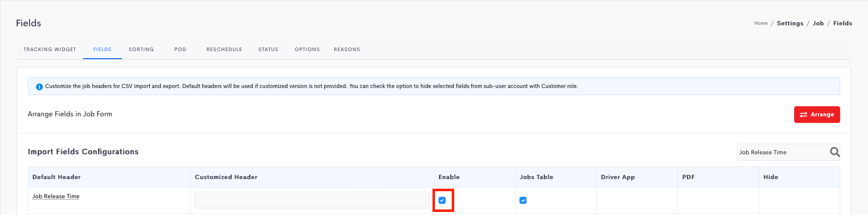Open the Tracking Widget tab
868x215 pixels.
pyautogui.click(x=50, y=50)
